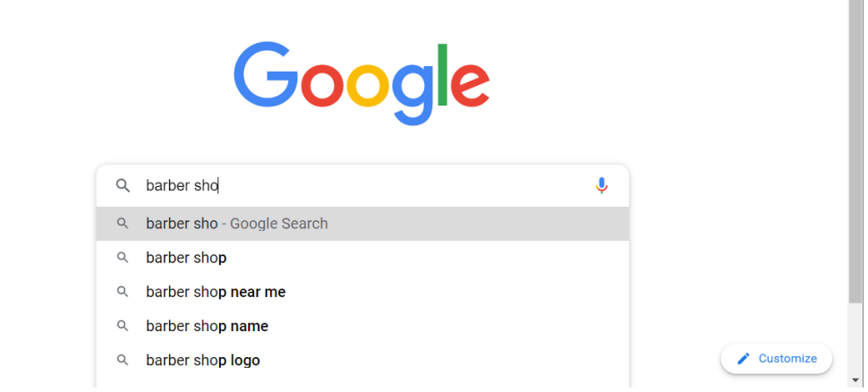
Task: Click the pencil icon on Customize button
Action: pos(744,359)
